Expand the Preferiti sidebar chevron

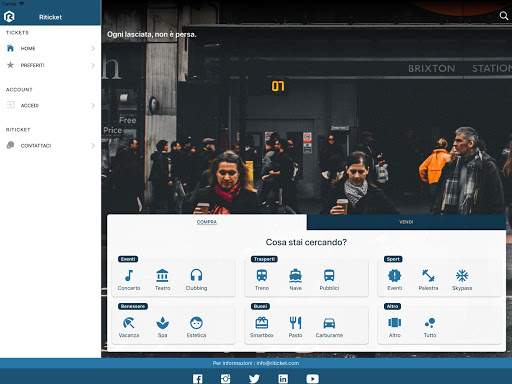(x=93, y=65)
